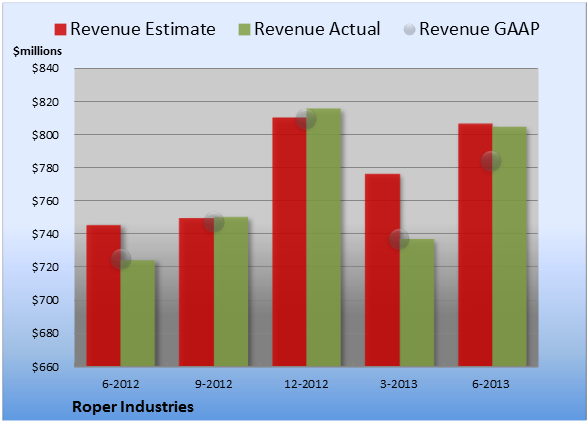The image size is (588, 422).
Task: Click the '$800' y-axis value
Action: pos(45,135)
